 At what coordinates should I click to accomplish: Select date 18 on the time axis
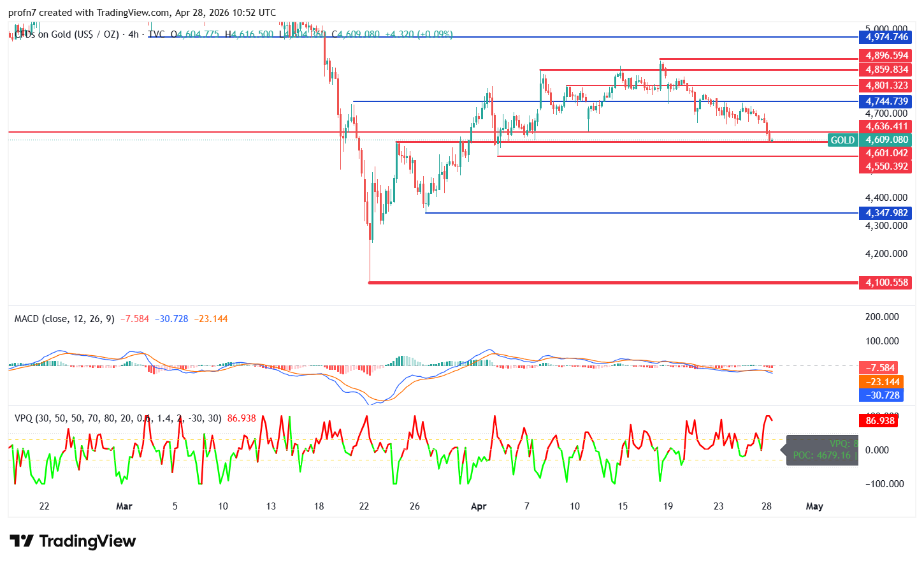[319, 506]
